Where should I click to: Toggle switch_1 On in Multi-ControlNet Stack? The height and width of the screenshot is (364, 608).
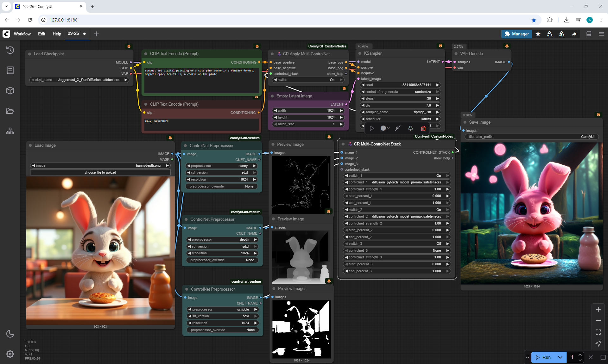[397, 176]
